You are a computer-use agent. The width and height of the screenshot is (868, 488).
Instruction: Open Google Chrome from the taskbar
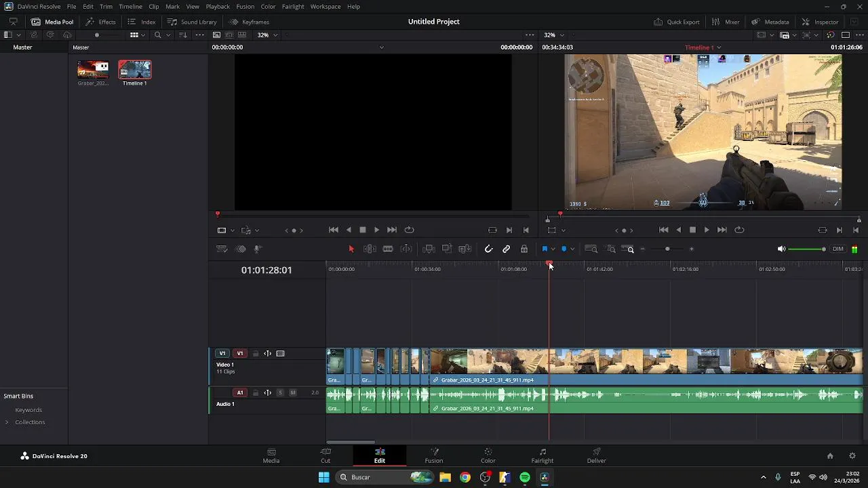pyautogui.click(x=465, y=477)
